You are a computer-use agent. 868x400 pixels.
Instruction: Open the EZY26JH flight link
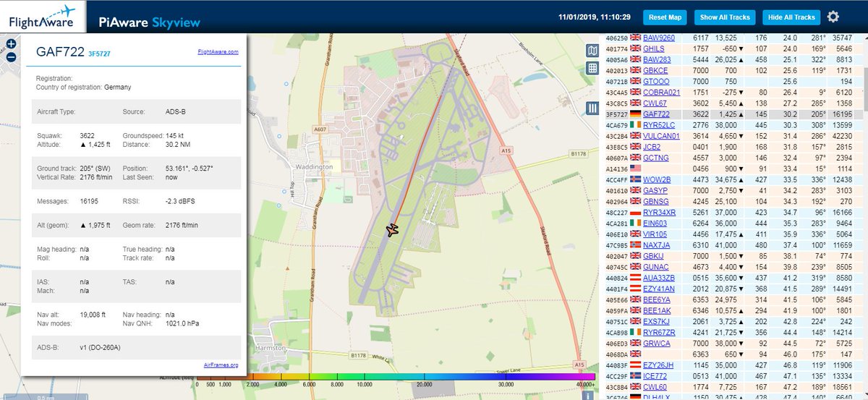(659, 365)
